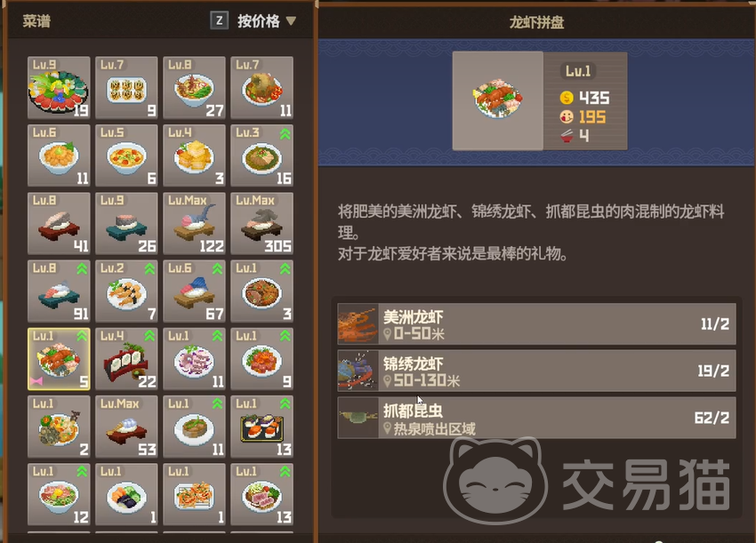Open the 按价格 sort dropdown
Viewport: 756px width, 543px height.
tap(266, 21)
